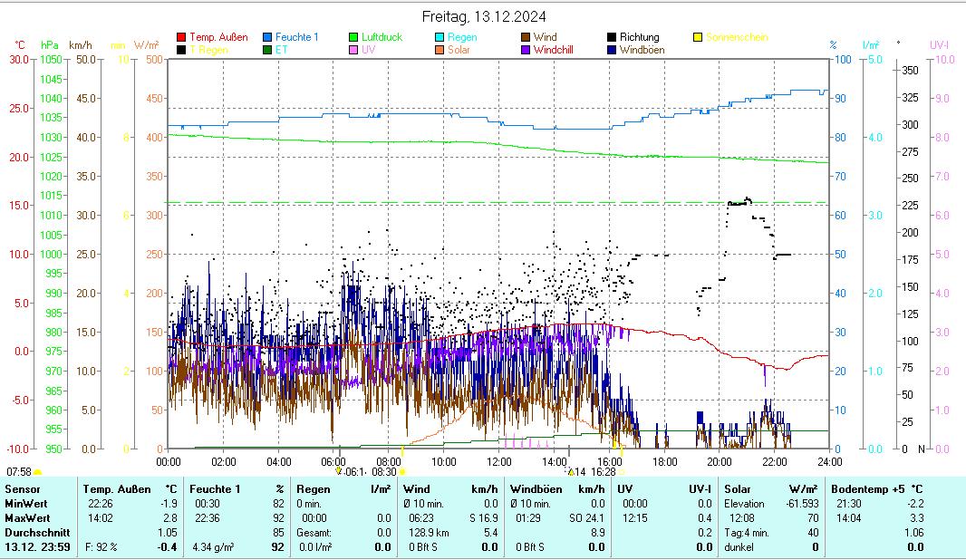Select the ET legend label
The image size is (966, 560).
point(281,50)
